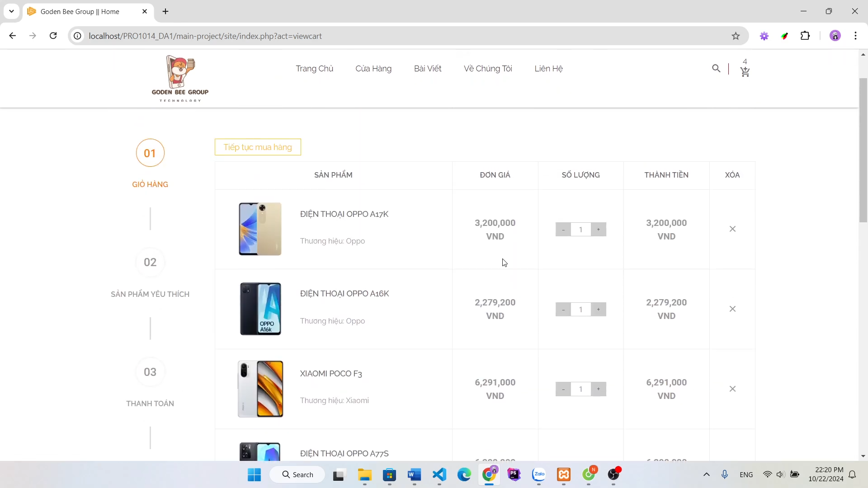View site information icon in address bar

78,36
